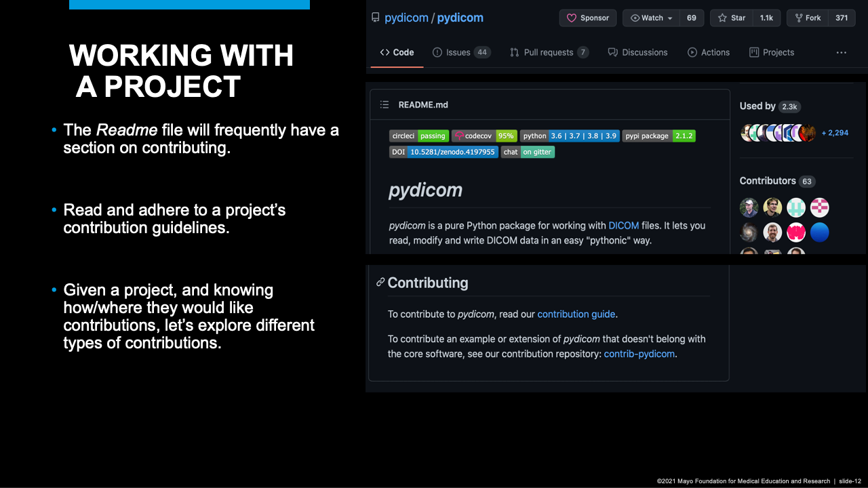
Task: Toggle the README.md table of contents icon
Action: (x=384, y=104)
